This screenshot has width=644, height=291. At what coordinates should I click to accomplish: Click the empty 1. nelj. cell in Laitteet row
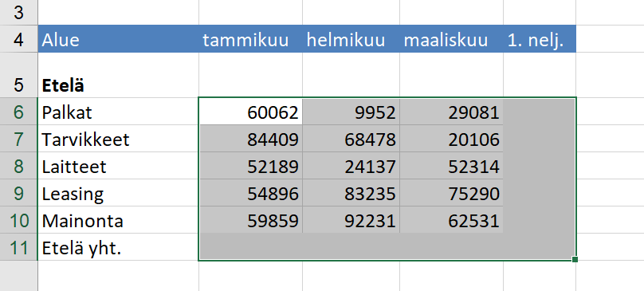[x=540, y=166]
